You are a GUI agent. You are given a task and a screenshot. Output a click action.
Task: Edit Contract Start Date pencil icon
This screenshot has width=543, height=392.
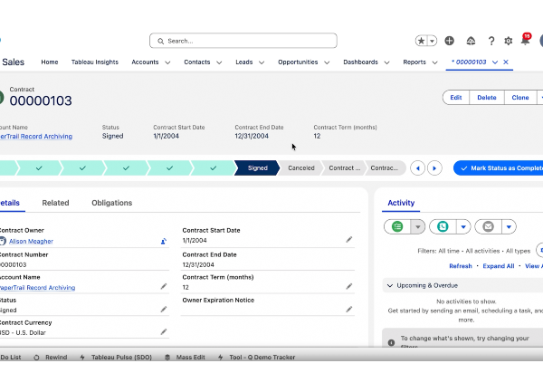[x=349, y=240]
